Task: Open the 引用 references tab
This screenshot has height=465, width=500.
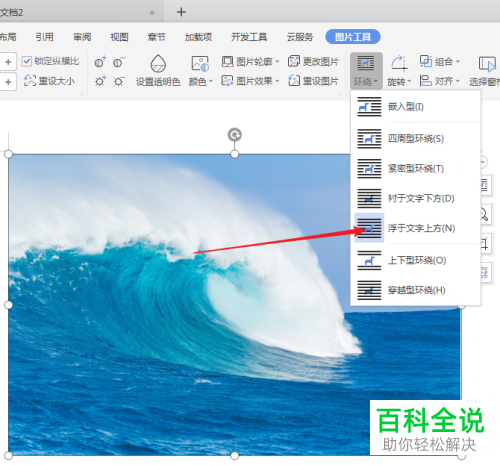Action: [x=45, y=37]
